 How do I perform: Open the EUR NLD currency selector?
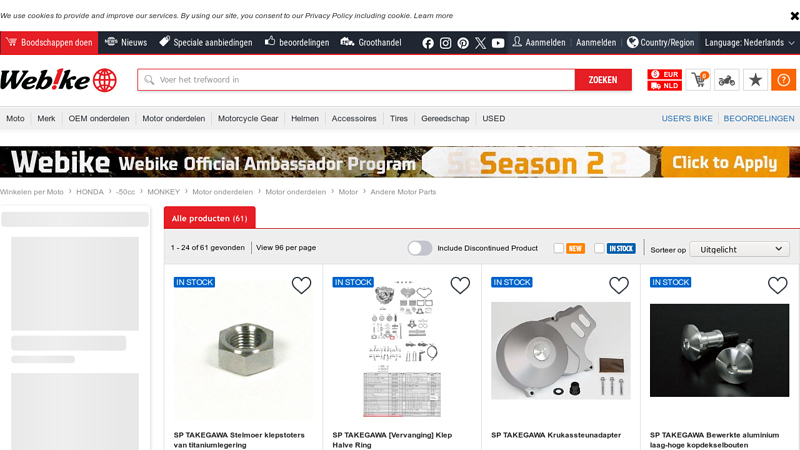(665, 80)
